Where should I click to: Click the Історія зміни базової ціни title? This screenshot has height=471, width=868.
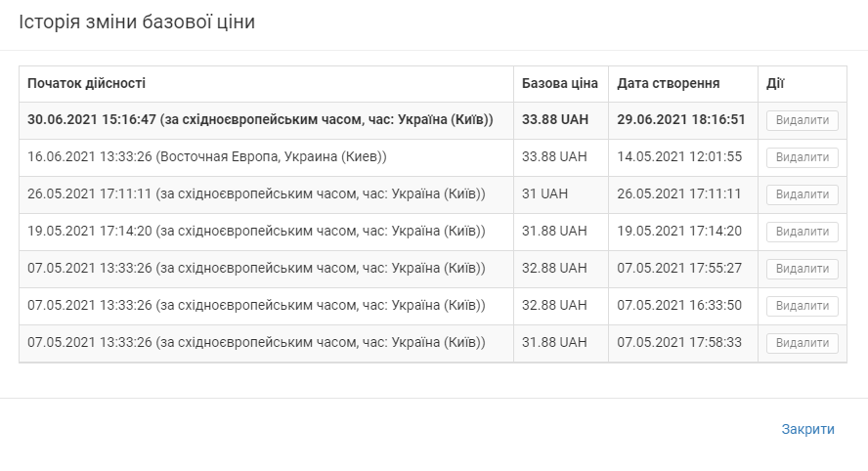pyautogui.click(x=137, y=21)
